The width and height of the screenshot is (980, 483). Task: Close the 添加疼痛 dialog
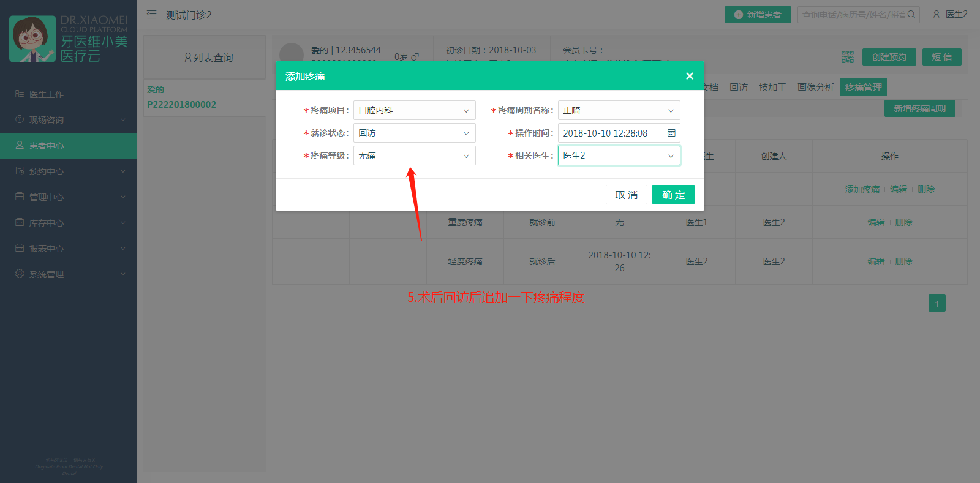tap(690, 76)
